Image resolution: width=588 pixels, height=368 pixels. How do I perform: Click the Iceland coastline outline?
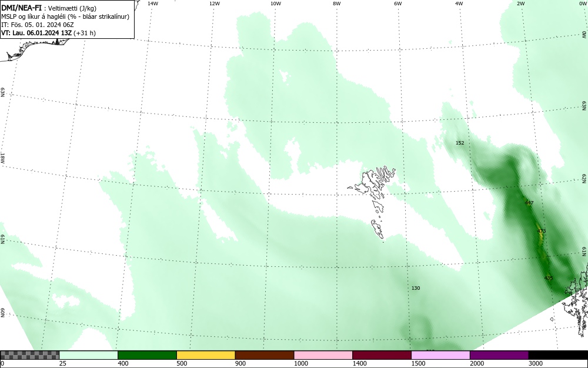(34, 49)
